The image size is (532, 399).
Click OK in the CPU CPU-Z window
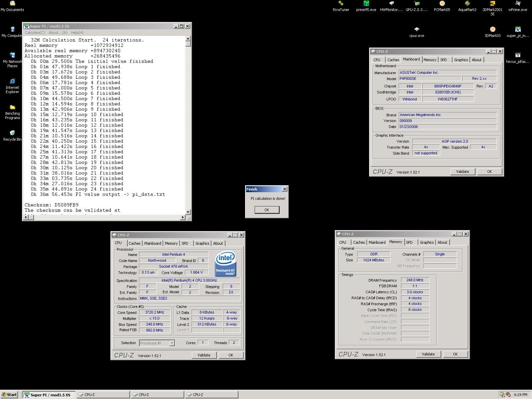(231, 355)
